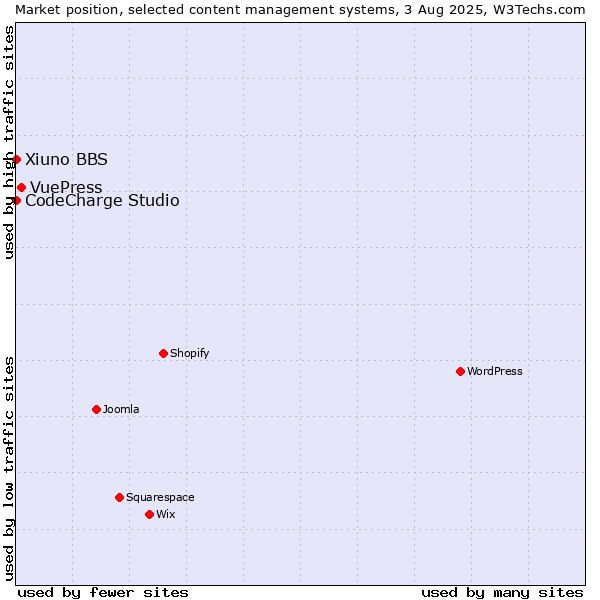600x600 pixels.
Task: Click the WordPress red data point
Action: tap(460, 372)
